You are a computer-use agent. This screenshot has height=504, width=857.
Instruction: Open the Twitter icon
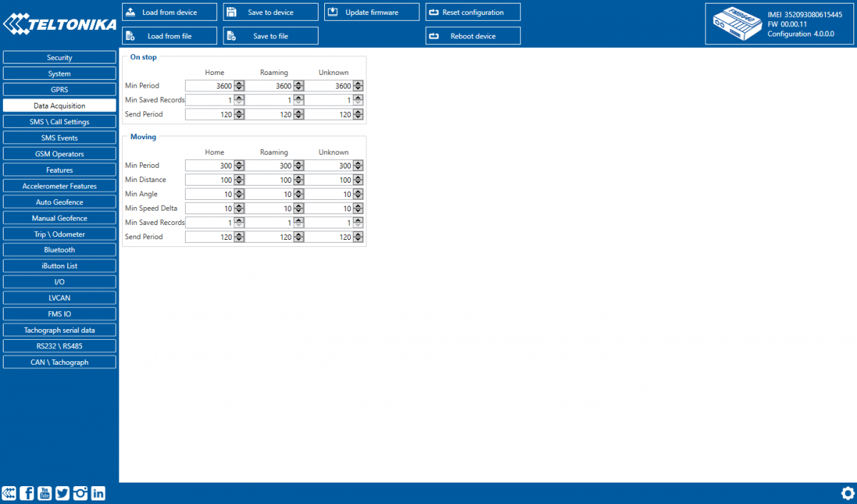click(x=62, y=493)
